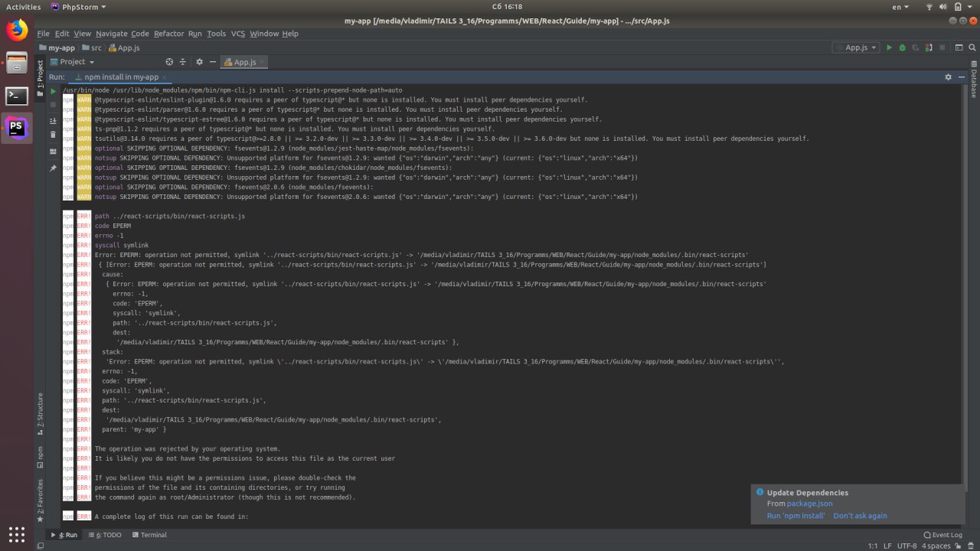This screenshot has width=980, height=551.
Task: Open the VCS menu
Action: 238,34
